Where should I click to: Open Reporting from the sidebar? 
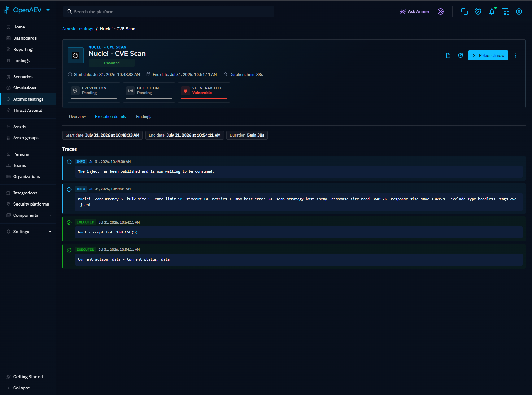[28, 49]
